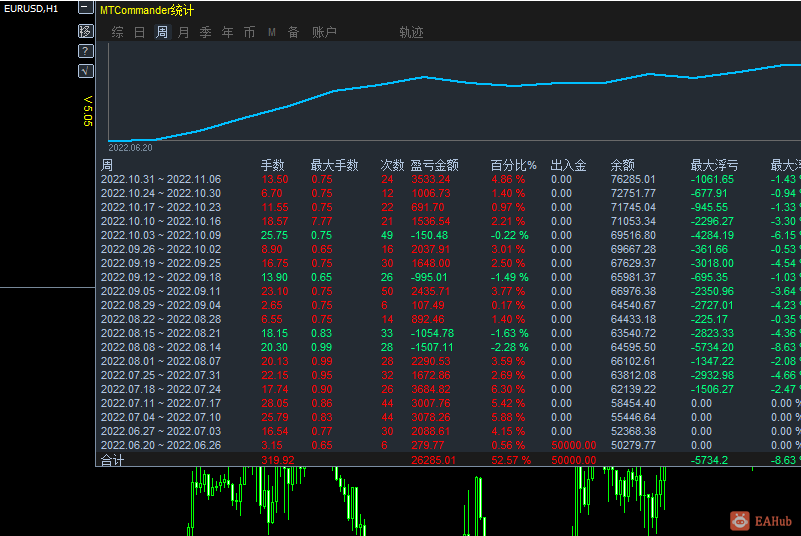The image size is (801, 536).
Task: Click the EURUSD,H1 chart label
Action: (31, 9)
